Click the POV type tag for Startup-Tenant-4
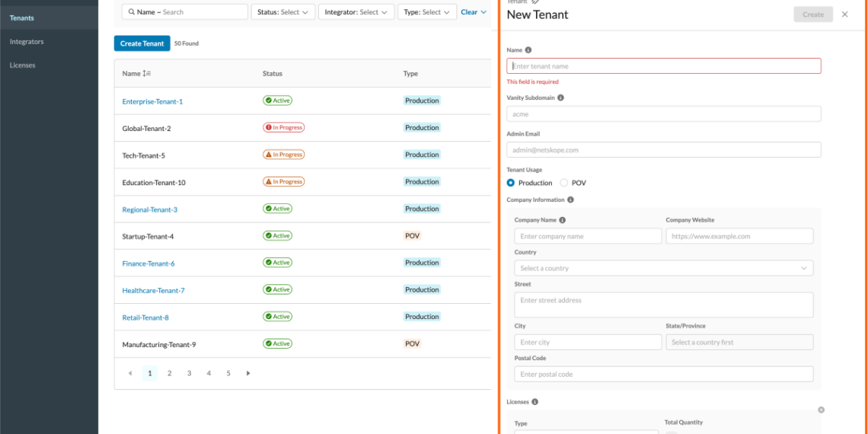Screen dimensions: 868x434 click(413, 236)
